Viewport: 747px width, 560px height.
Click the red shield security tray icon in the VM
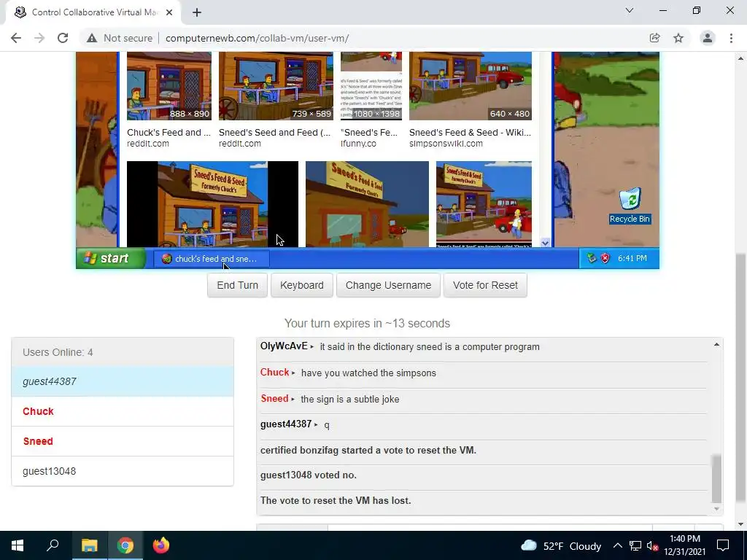pos(605,258)
